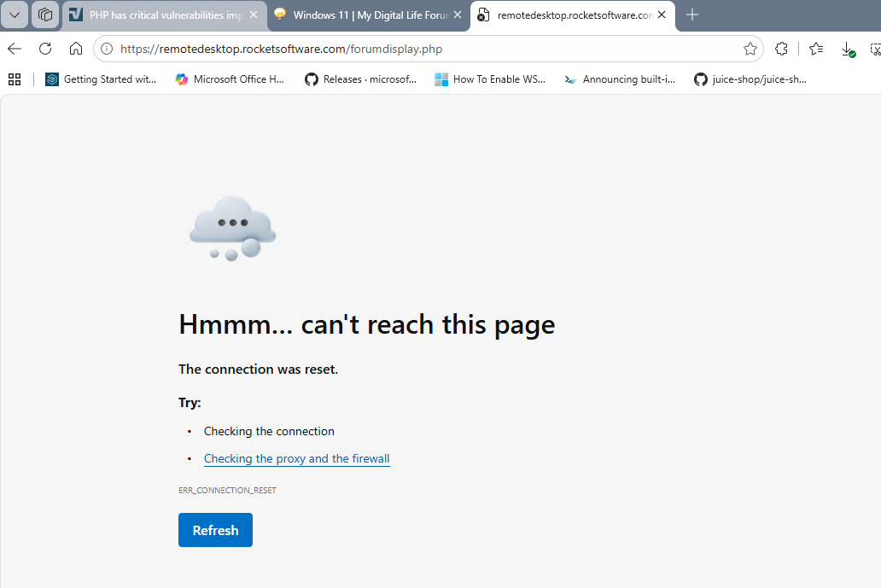
Task: Close the remotedesktop.rocketsoftware.com tab
Action: pos(662,15)
